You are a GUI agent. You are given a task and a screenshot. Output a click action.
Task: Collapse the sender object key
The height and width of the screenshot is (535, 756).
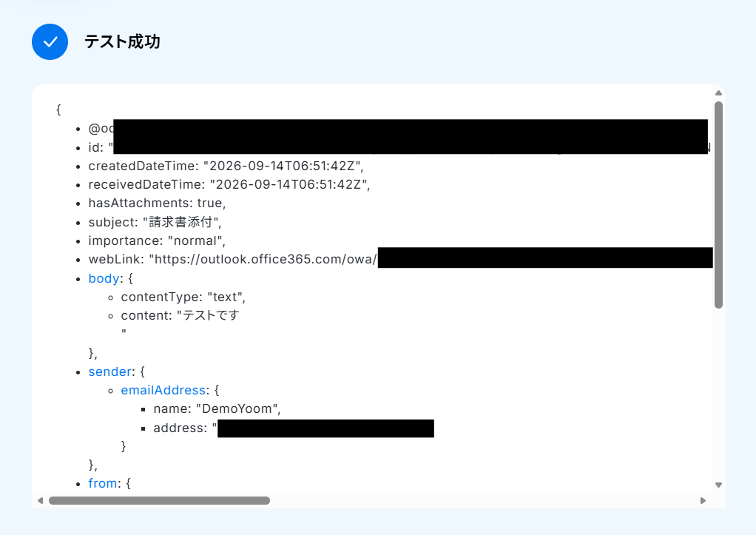point(109,371)
